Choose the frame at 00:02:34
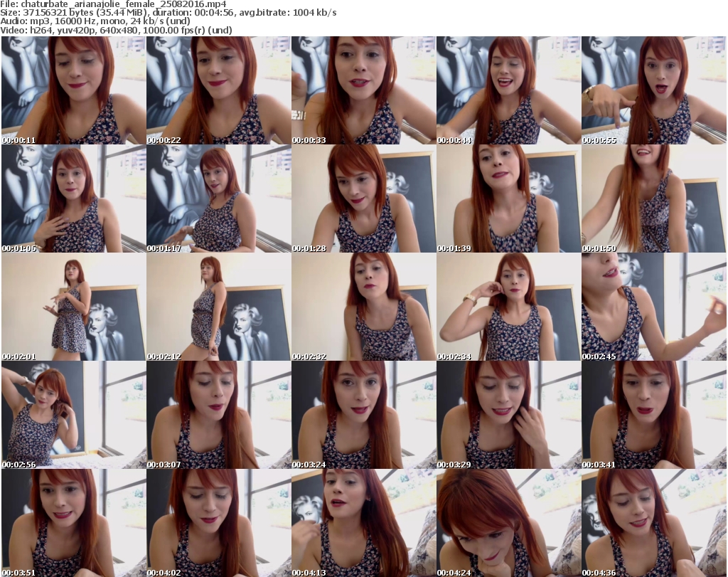The image size is (728, 577). tap(509, 307)
